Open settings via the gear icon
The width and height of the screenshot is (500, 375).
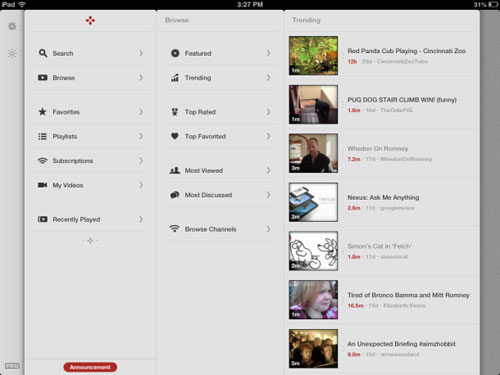tap(12, 26)
